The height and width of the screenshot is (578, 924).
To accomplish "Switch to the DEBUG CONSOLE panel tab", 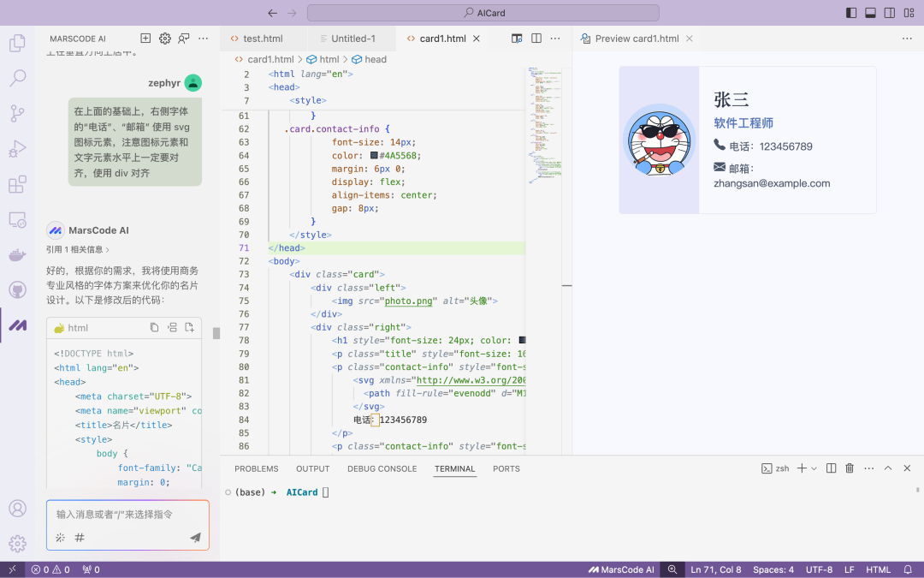I will pos(382,468).
